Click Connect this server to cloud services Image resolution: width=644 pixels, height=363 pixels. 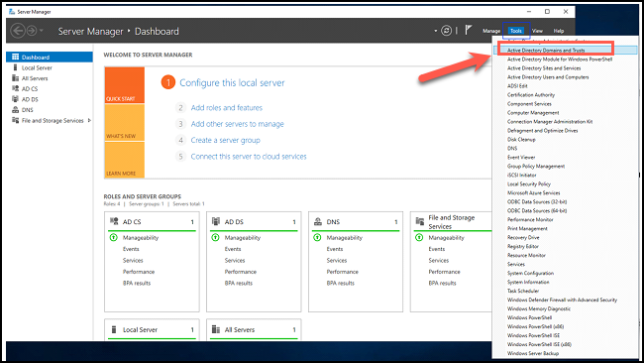pos(249,157)
